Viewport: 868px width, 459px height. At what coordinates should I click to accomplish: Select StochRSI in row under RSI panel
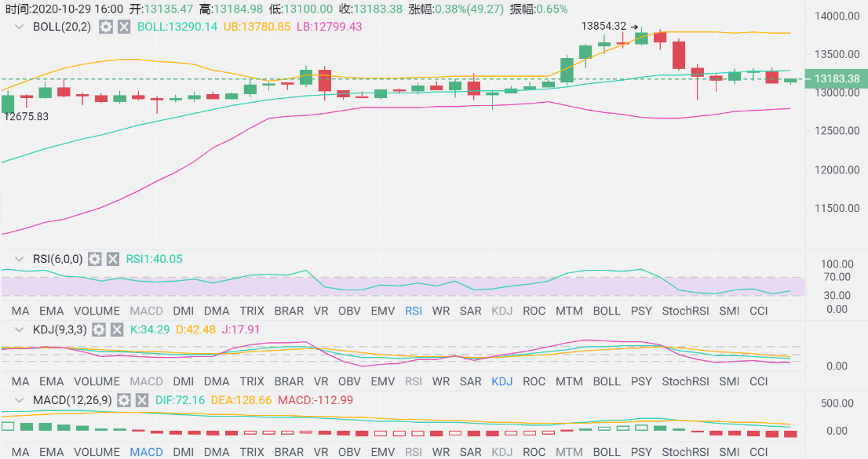(x=685, y=311)
